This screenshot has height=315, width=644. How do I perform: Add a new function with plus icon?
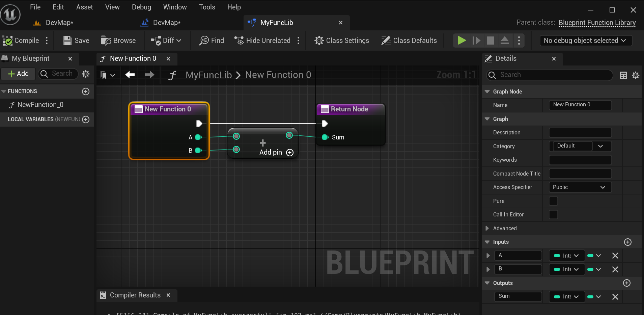pyautogui.click(x=86, y=91)
